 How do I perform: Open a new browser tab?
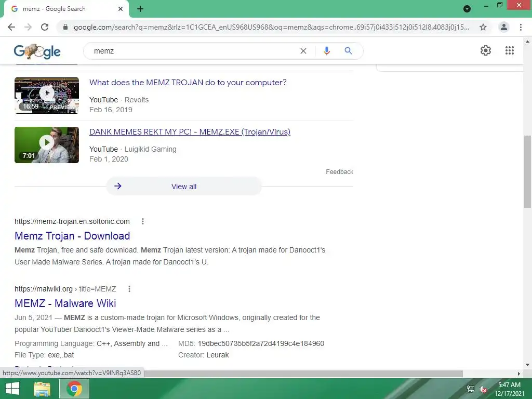(x=140, y=9)
